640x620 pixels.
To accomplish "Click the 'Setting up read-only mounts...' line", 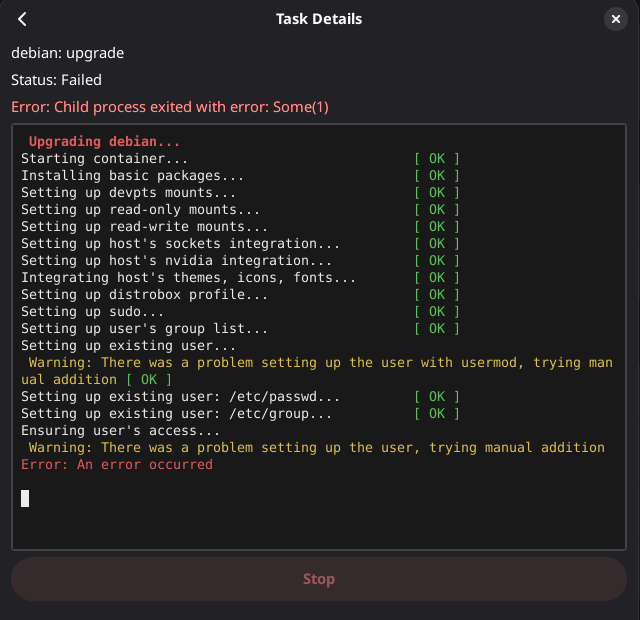I will 140,209.
